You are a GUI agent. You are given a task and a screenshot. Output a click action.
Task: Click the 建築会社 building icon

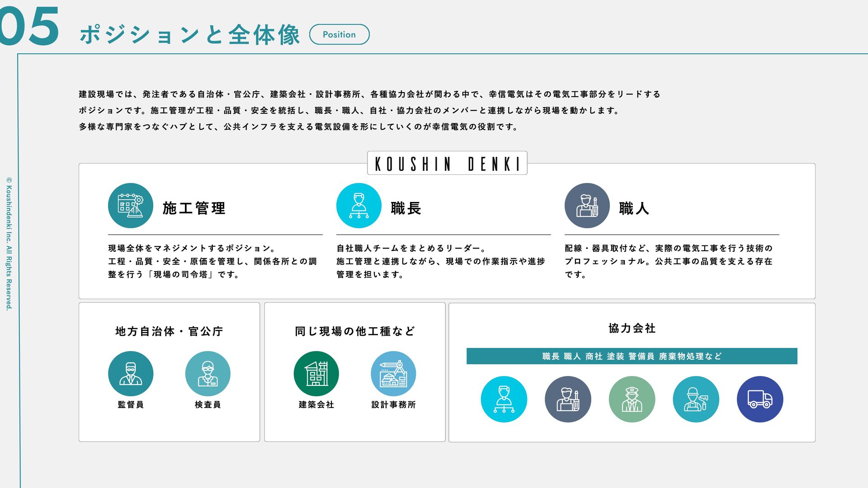click(x=316, y=374)
